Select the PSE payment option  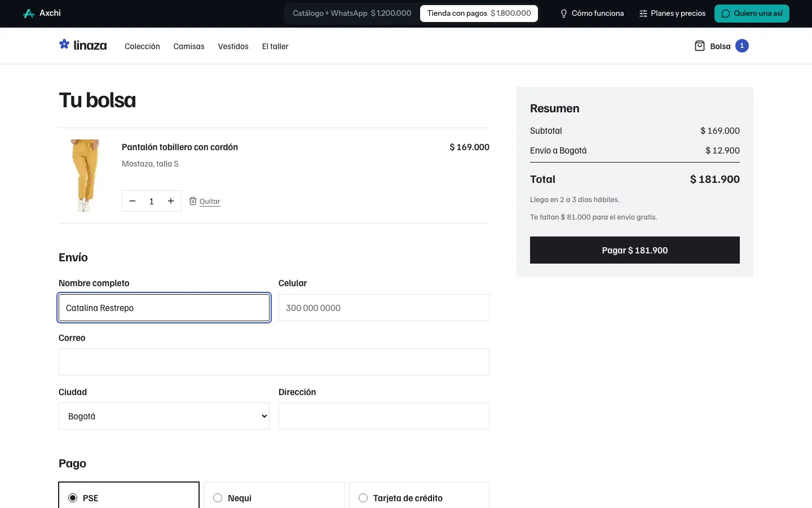(x=129, y=497)
